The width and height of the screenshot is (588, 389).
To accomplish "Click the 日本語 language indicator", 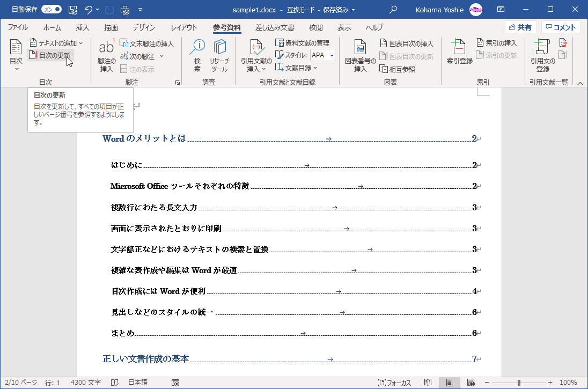I will click(138, 383).
